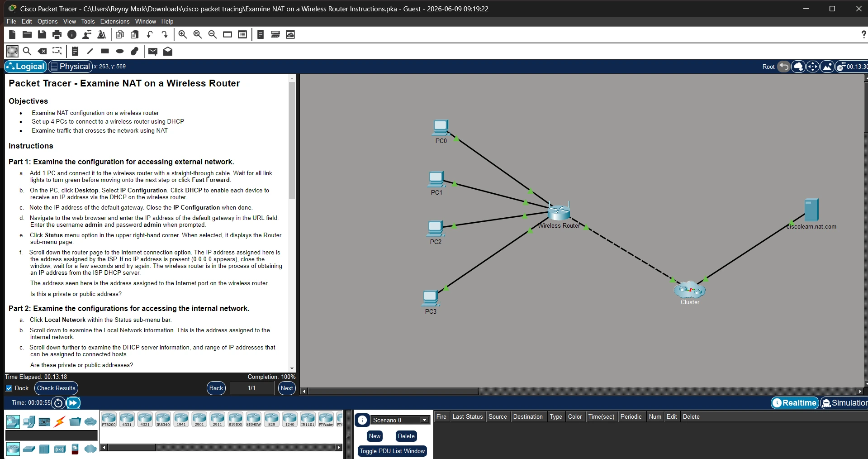Click the Delete scenario button
The image size is (868, 459).
406,436
